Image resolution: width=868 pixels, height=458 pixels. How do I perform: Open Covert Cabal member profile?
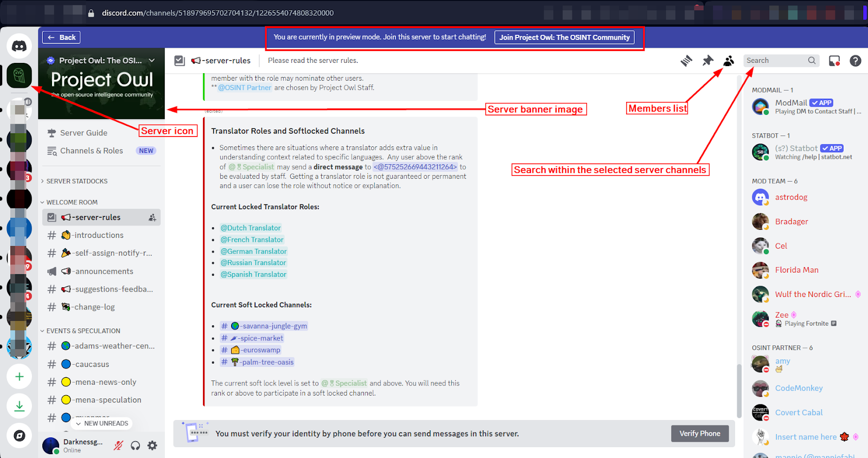807,412
